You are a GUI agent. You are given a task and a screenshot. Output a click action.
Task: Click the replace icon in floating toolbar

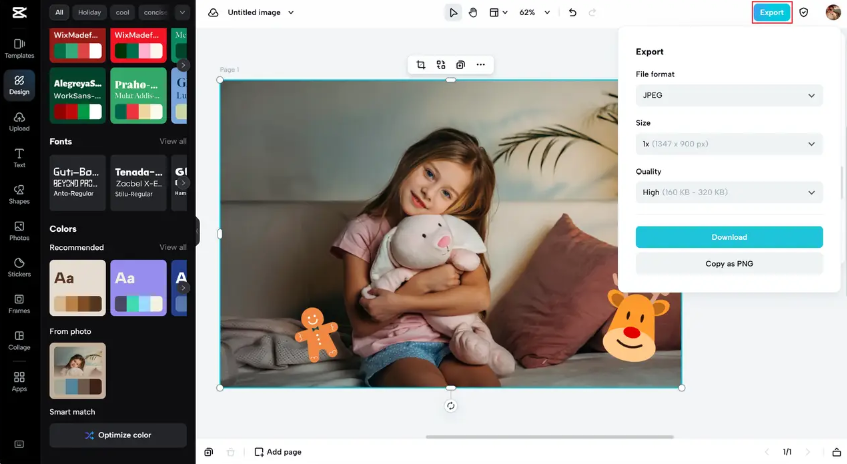(441, 65)
